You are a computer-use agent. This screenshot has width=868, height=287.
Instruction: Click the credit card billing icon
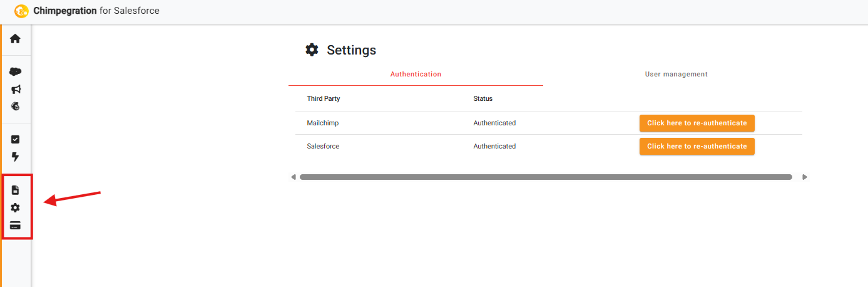pyautogui.click(x=16, y=226)
